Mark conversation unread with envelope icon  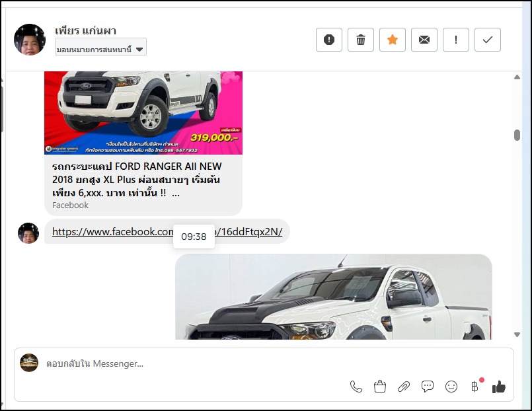point(424,40)
